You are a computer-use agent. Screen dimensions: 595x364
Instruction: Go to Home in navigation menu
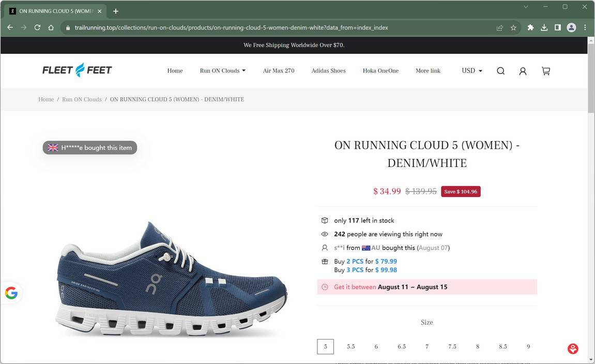175,71
